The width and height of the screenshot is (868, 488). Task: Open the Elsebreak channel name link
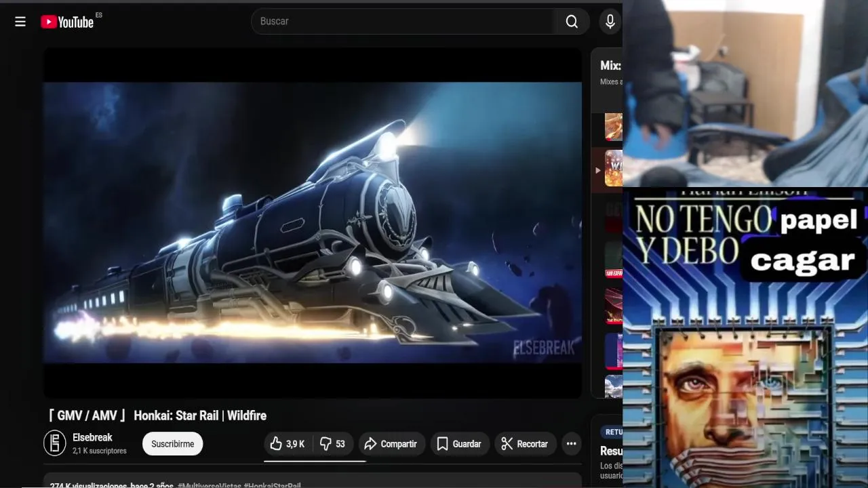pyautogui.click(x=92, y=438)
